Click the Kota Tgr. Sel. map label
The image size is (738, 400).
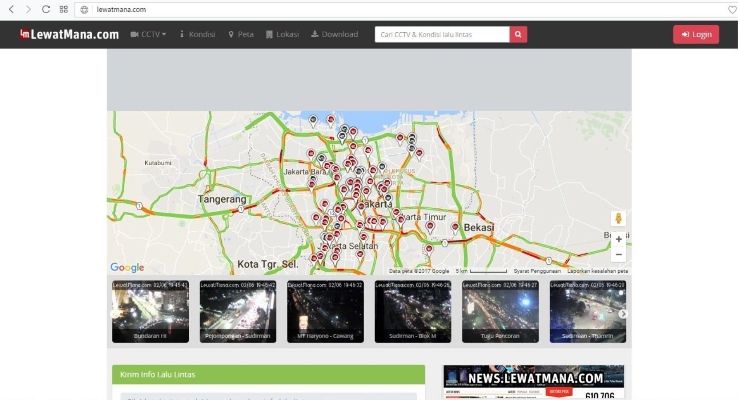pyautogui.click(x=267, y=264)
